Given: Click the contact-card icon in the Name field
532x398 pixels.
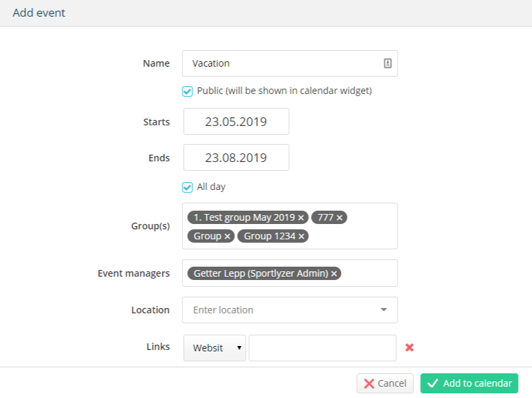Looking at the screenshot, I should click(x=388, y=63).
